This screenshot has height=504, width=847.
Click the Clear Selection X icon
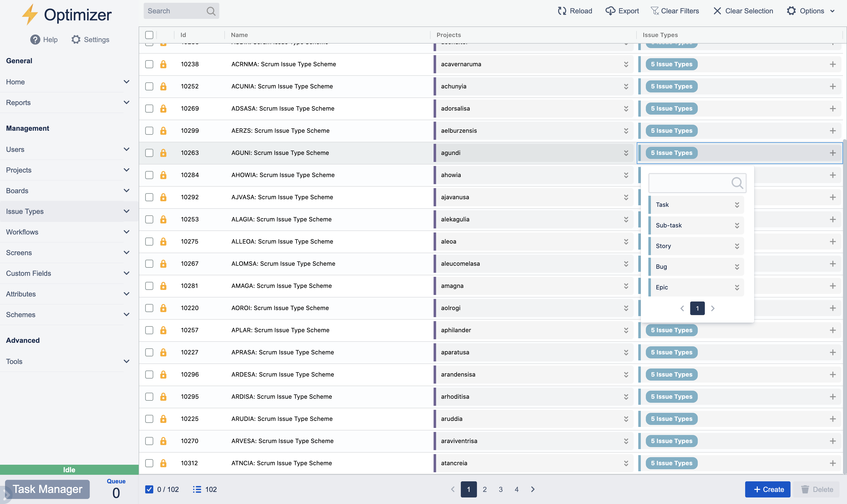click(x=717, y=11)
